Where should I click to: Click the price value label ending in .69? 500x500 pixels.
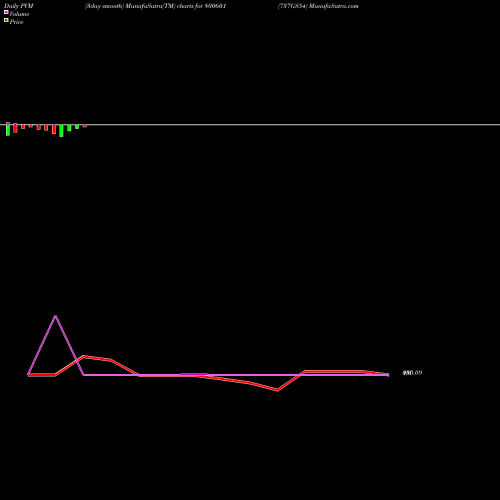[412, 373]
